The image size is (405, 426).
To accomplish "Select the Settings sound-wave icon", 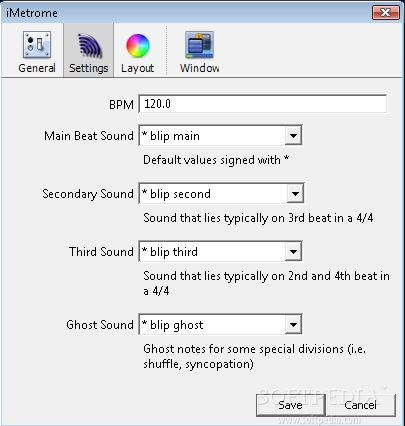I will 89,45.
